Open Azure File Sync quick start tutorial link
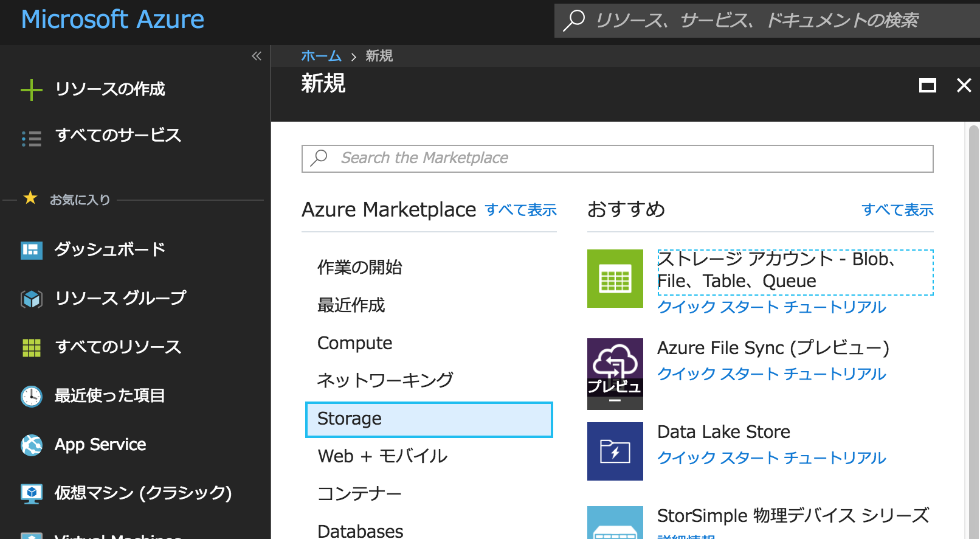 (x=772, y=374)
